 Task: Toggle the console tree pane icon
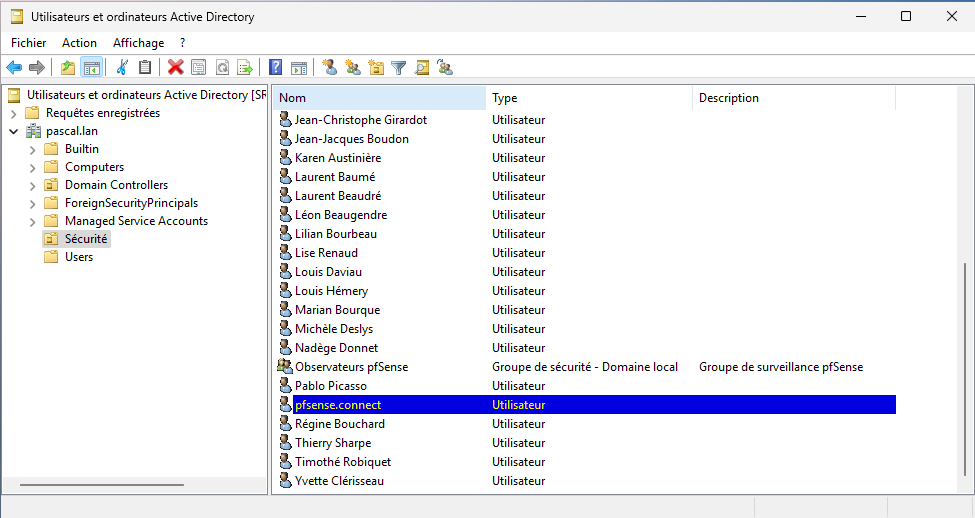(91, 67)
